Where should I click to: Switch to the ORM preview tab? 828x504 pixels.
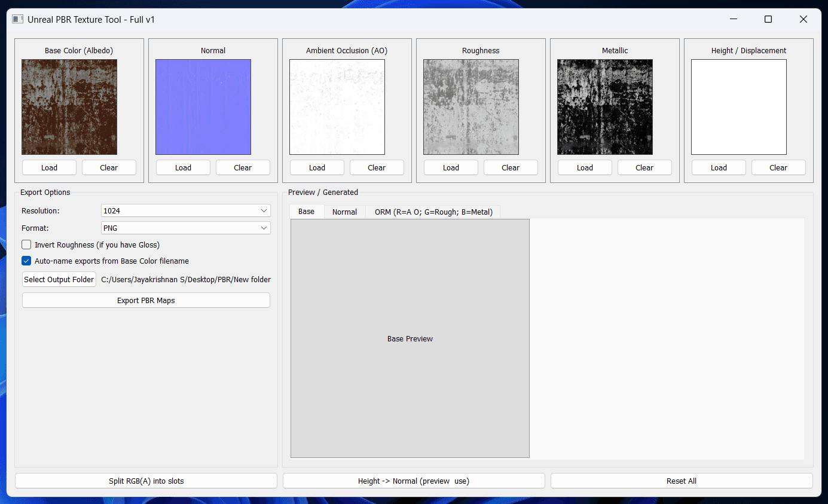[433, 212]
